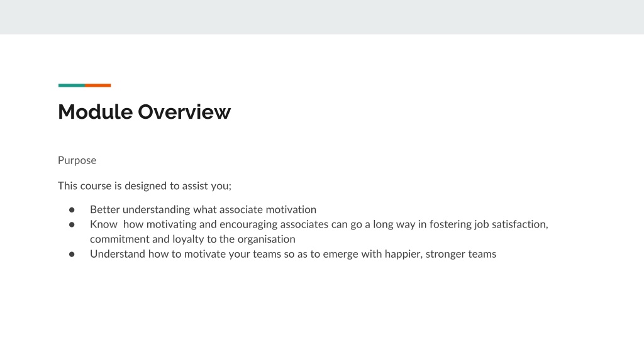644x362 pixels.
Task: Select the orange accent bar segment
Action: (97, 85)
